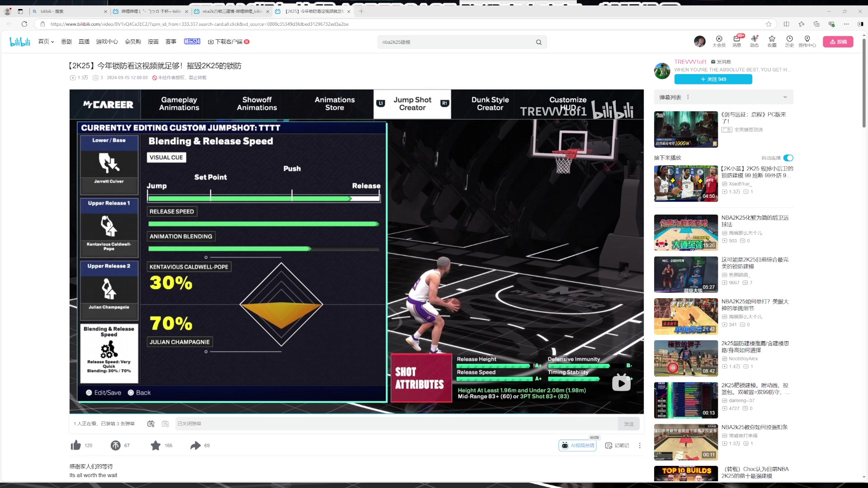
Task: Open the browser settings ellipsis menu
Action: pyautogui.click(x=846, y=24)
